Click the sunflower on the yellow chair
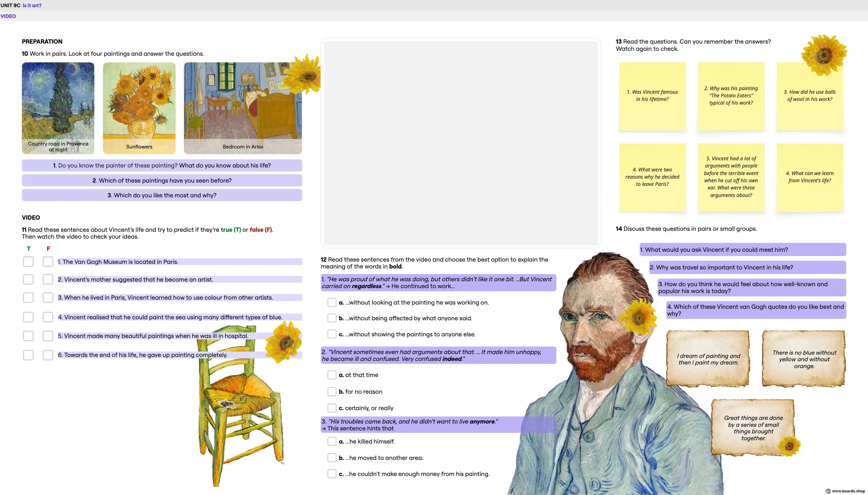Screen dimensions: 868x495 coord(283,342)
